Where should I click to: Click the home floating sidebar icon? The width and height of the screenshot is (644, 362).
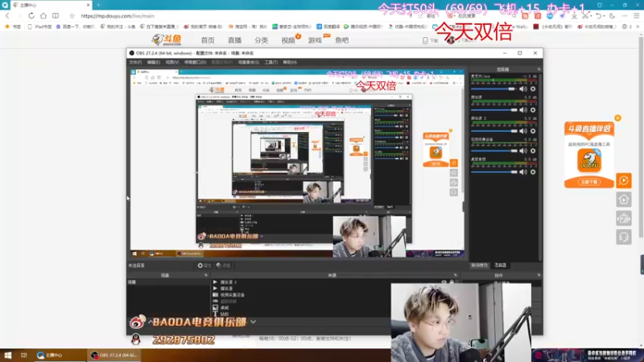(x=624, y=200)
